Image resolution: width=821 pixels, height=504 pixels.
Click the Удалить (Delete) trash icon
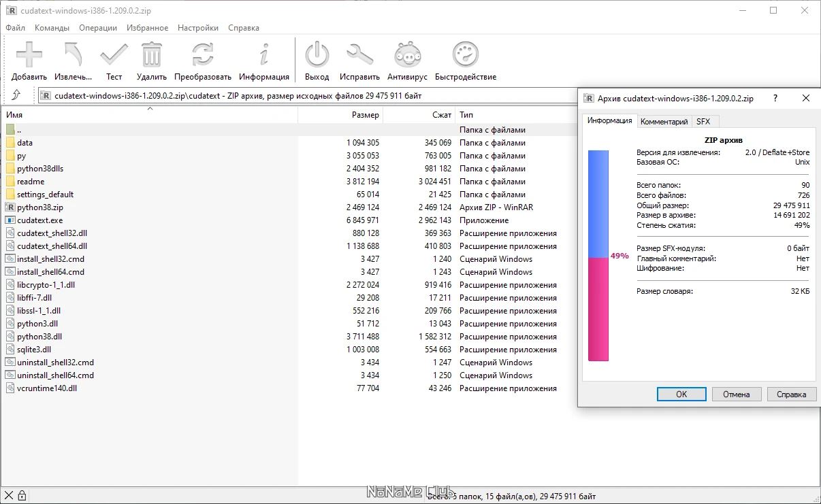pos(151,54)
